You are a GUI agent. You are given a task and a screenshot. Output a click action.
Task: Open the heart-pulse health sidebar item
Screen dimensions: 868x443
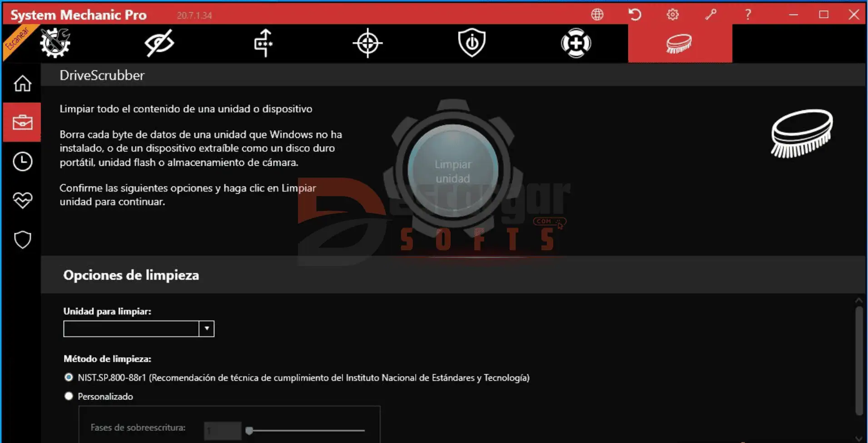[22, 200]
